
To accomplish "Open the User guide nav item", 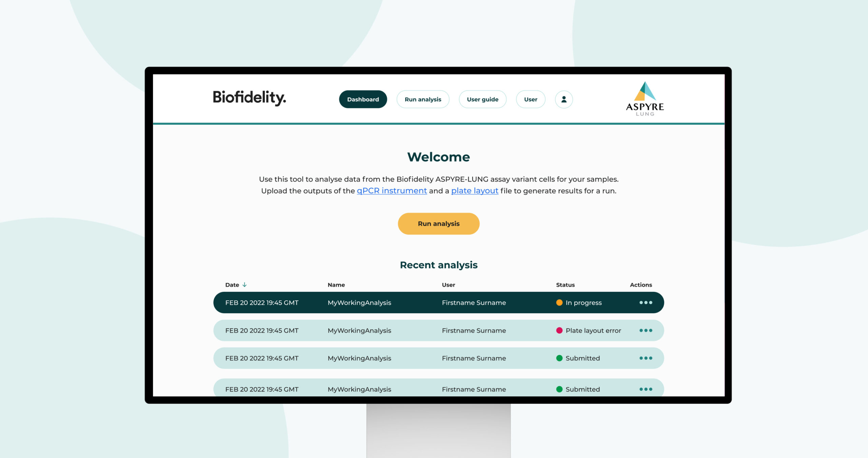I will pyautogui.click(x=482, y=99).
